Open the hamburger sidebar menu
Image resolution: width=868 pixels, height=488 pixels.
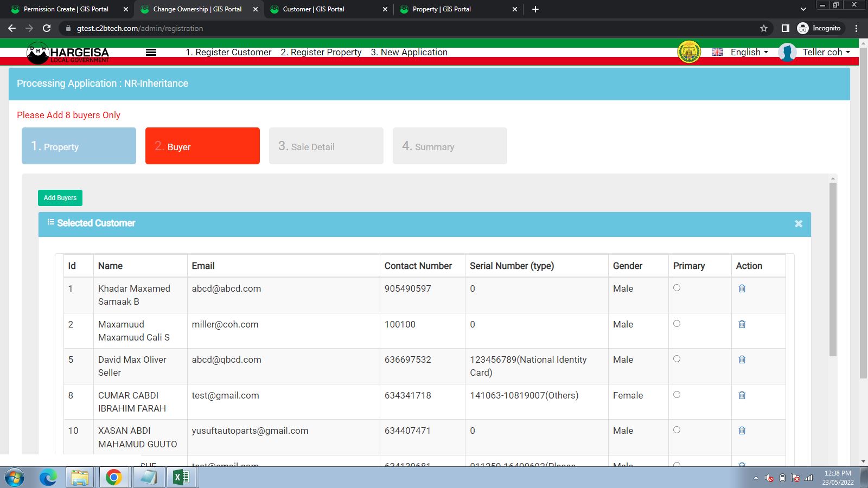pos(151,53)
